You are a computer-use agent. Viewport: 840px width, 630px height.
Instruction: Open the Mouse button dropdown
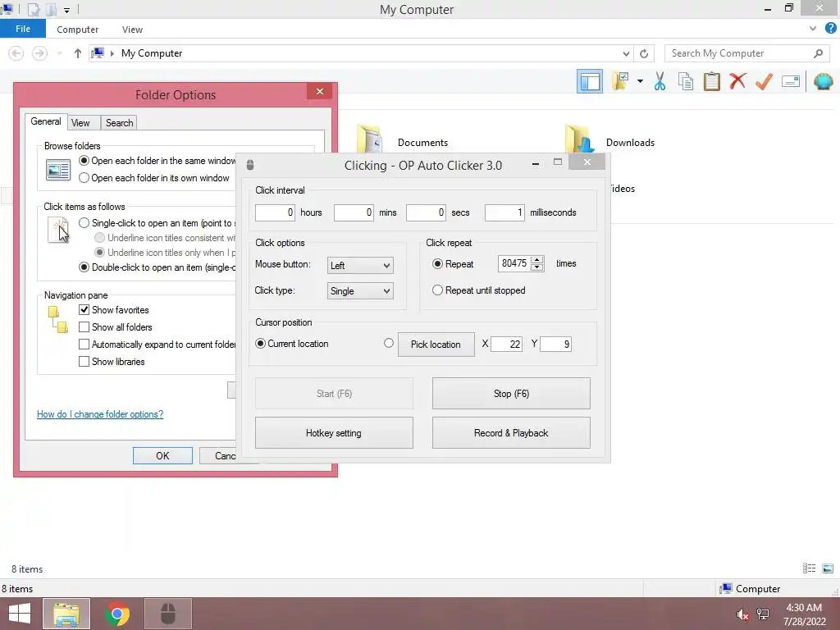(x=360, y=265)
